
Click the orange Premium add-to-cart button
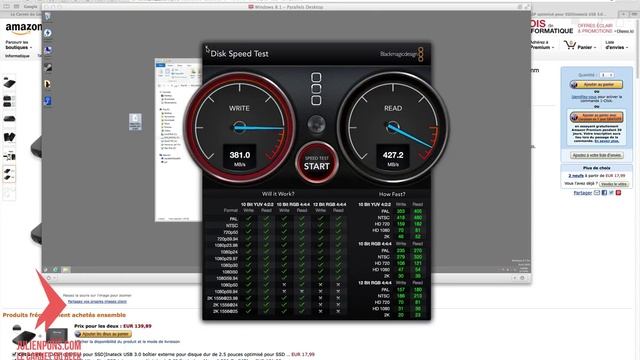596,117
